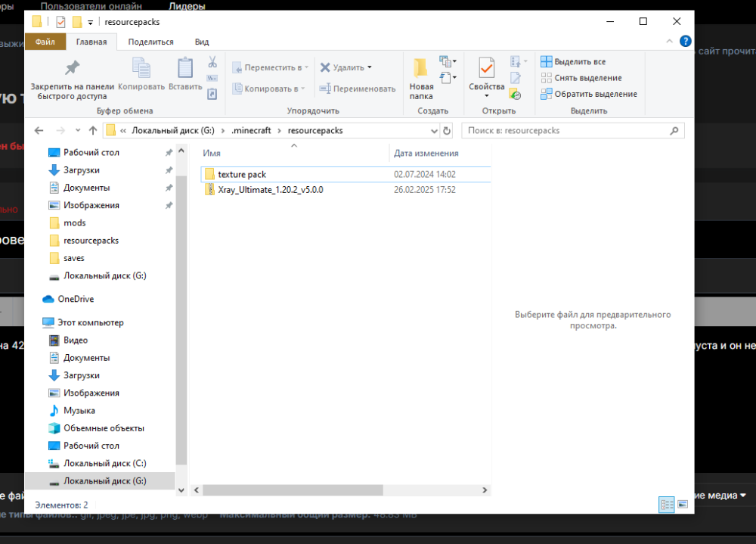Expand address bar history dropdown
The width and height of the screenshot is (756, 544).
[434, 131]
